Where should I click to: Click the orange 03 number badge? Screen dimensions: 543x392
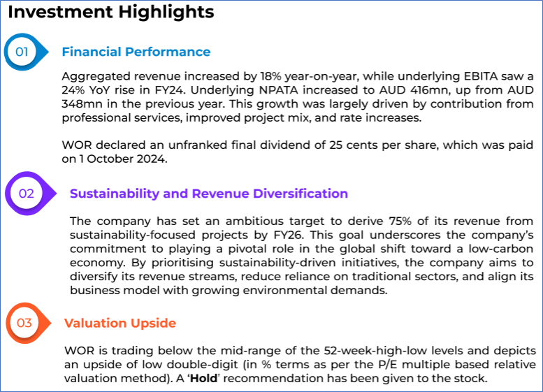[x=24, y=323]
